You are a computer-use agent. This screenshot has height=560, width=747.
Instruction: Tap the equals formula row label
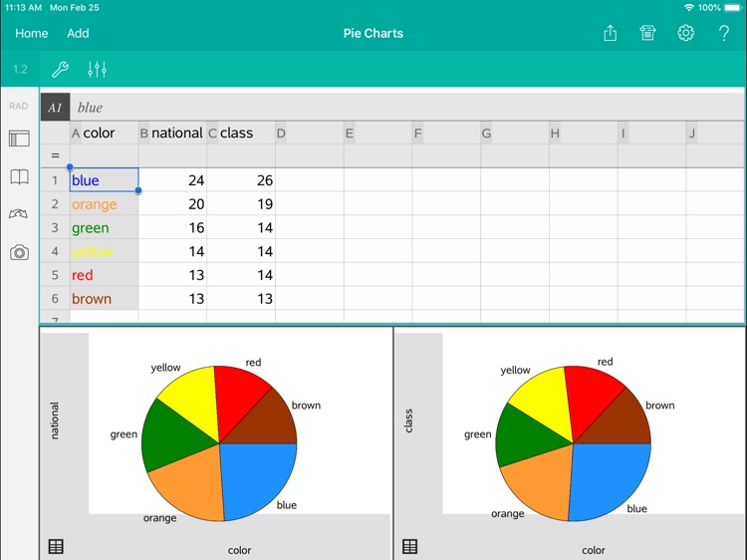coord(55,155)
